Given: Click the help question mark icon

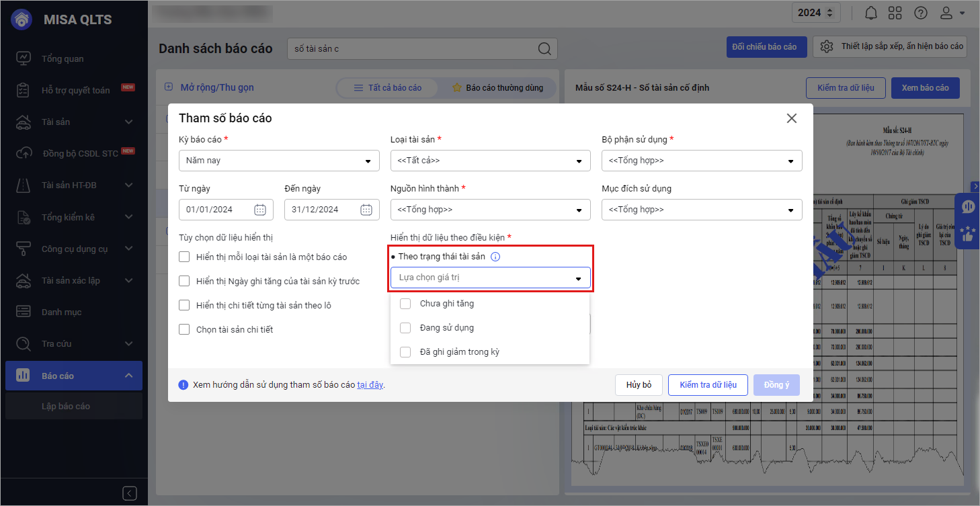Looking at the screenshot, I should pyautogui.click(x=920, y=13).
